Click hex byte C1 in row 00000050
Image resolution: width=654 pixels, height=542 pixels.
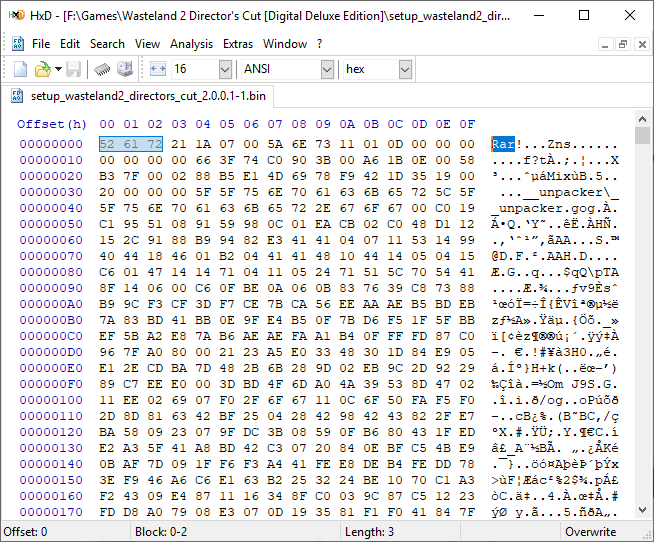pos(107,224)
